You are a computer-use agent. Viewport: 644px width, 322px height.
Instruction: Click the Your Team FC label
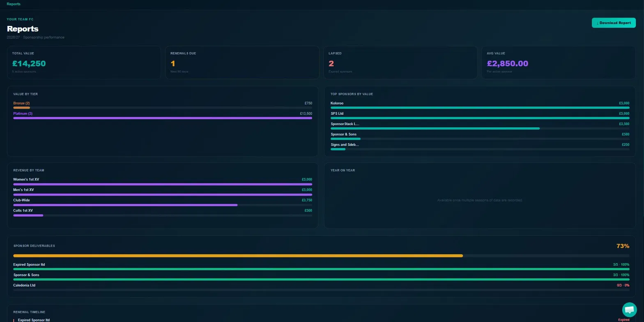pos(20,19)
